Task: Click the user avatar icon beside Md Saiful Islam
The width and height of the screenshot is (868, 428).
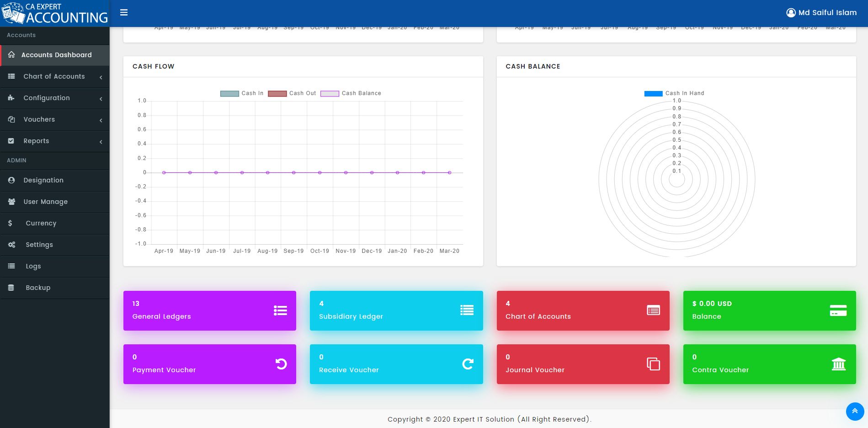Action: pyautogui.click(x=791, y=13)
